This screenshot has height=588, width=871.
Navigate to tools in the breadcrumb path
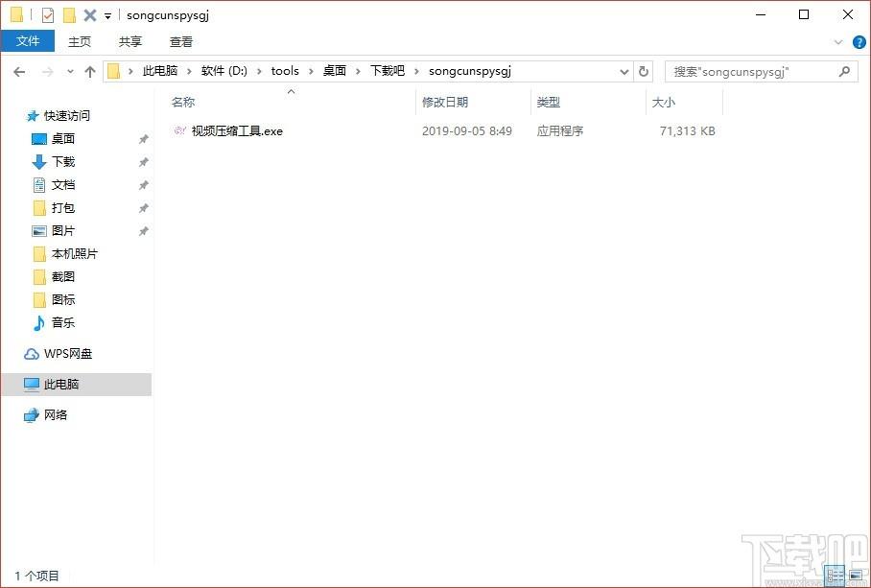pyautogui.click(x=285, y=71)
